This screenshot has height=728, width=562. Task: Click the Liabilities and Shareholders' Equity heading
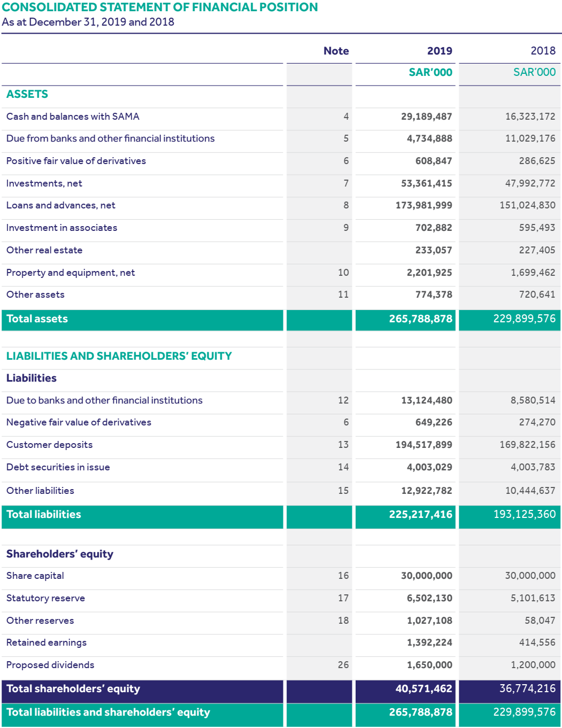[x=119, y=356]
